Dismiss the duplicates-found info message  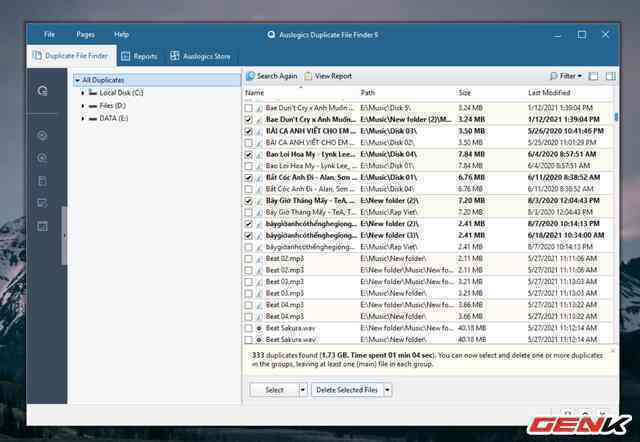[613, 351]
